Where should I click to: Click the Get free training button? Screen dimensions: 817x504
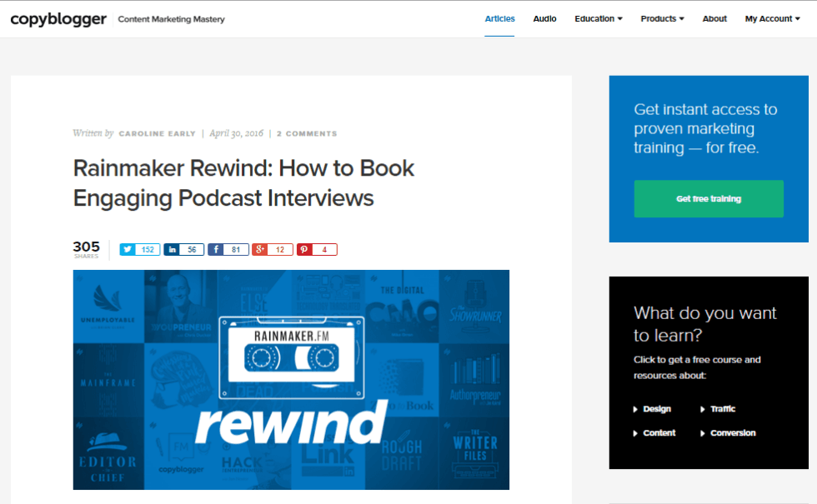(708, 199)
